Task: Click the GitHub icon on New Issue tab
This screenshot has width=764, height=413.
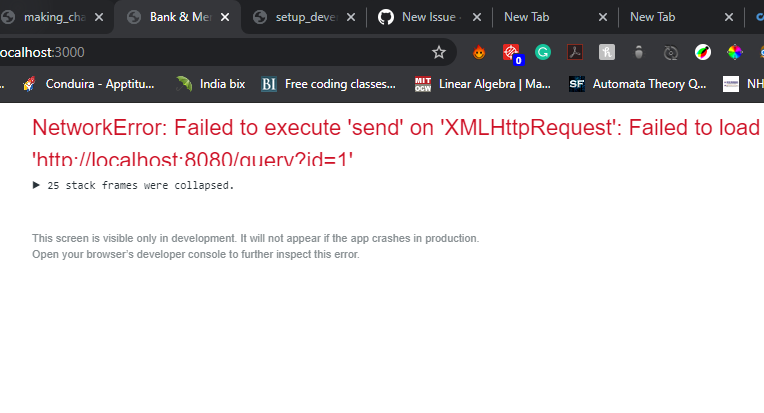Action: (x=386, y=18)
